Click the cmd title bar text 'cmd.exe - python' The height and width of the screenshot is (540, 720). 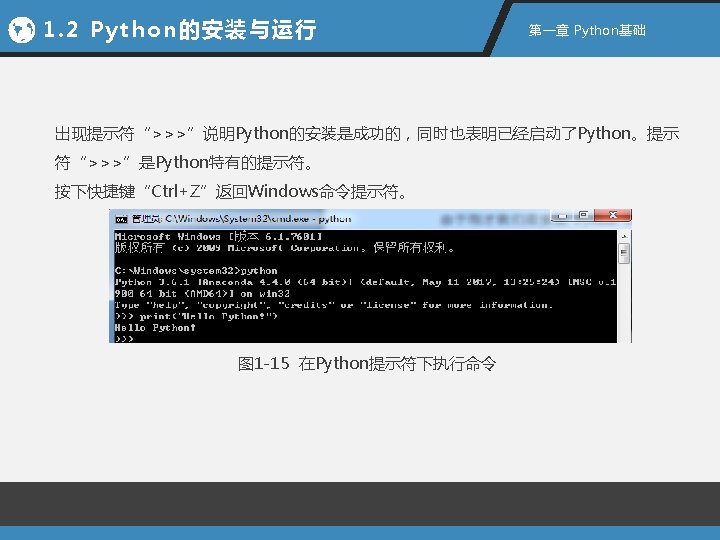pyautogui.click(x=311, y=219)
